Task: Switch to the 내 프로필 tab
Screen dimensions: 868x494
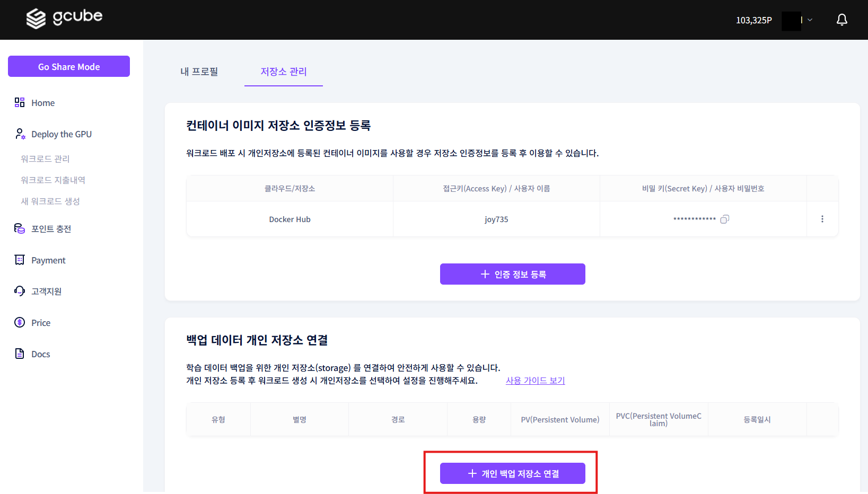Action: point(199,72)
